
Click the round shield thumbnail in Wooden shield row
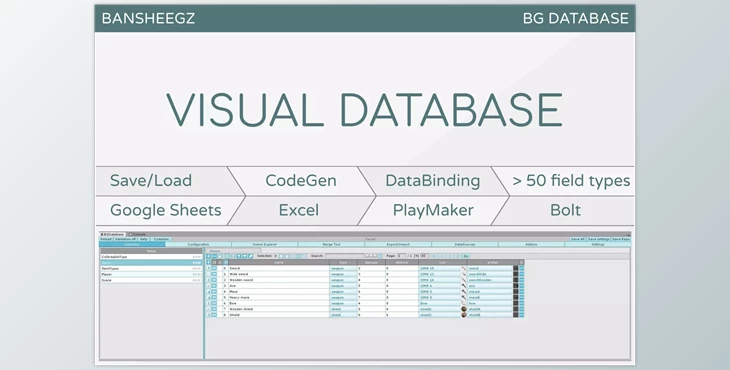pos(464,309)
